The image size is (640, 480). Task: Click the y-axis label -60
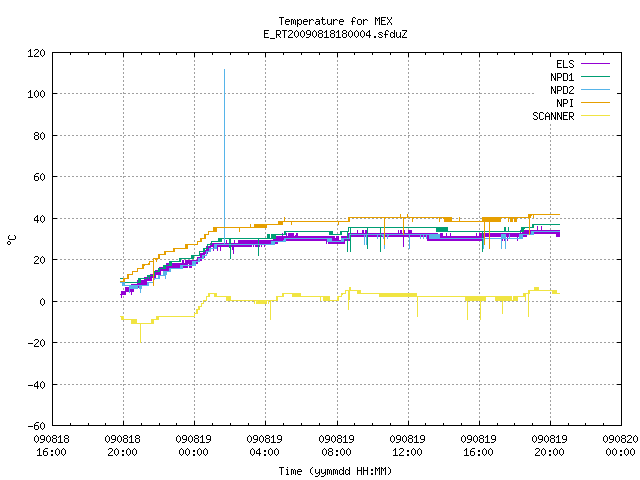tap(36, 426)
